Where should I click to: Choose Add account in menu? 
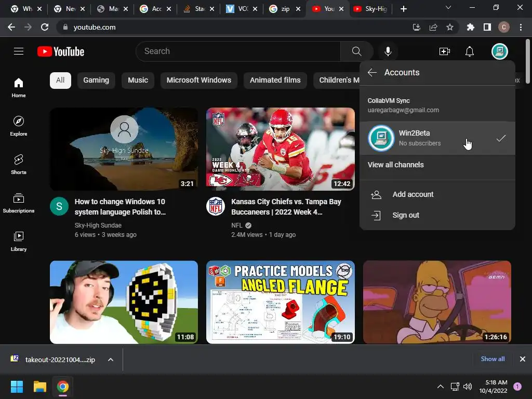[437, 194]
